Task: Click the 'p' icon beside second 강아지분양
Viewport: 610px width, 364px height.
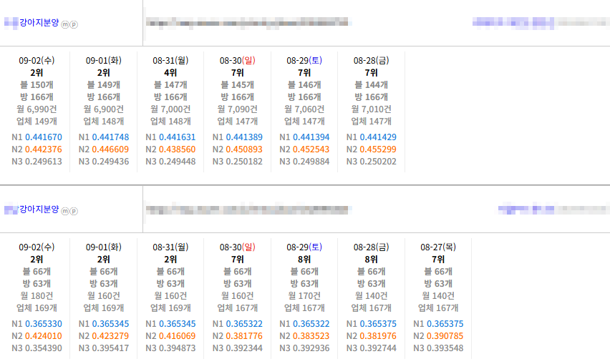Action: tap(74, 211)
